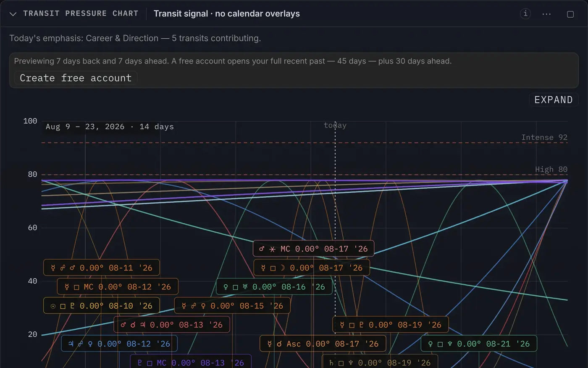This screenshot has height=368, width=588.
Task: Click the square maximize panel icon
Action: pyautogui.click(x=570, y=14)
